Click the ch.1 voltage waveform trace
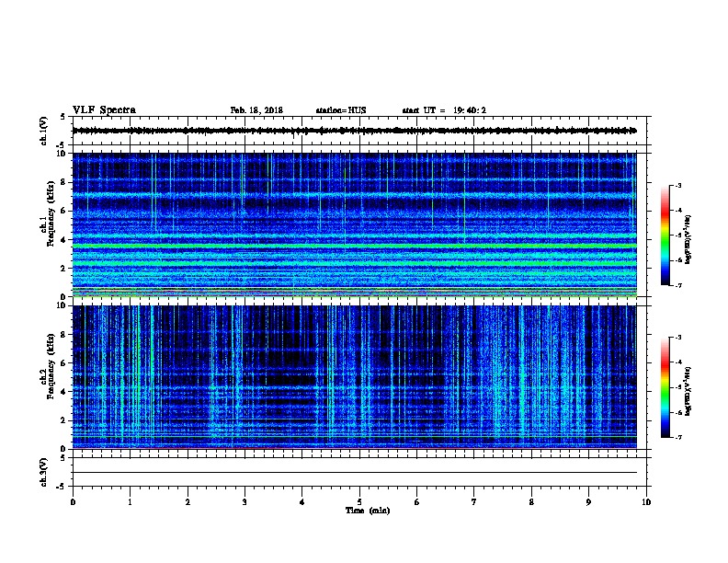Viewport: 728px width, 563px height. 355,131
